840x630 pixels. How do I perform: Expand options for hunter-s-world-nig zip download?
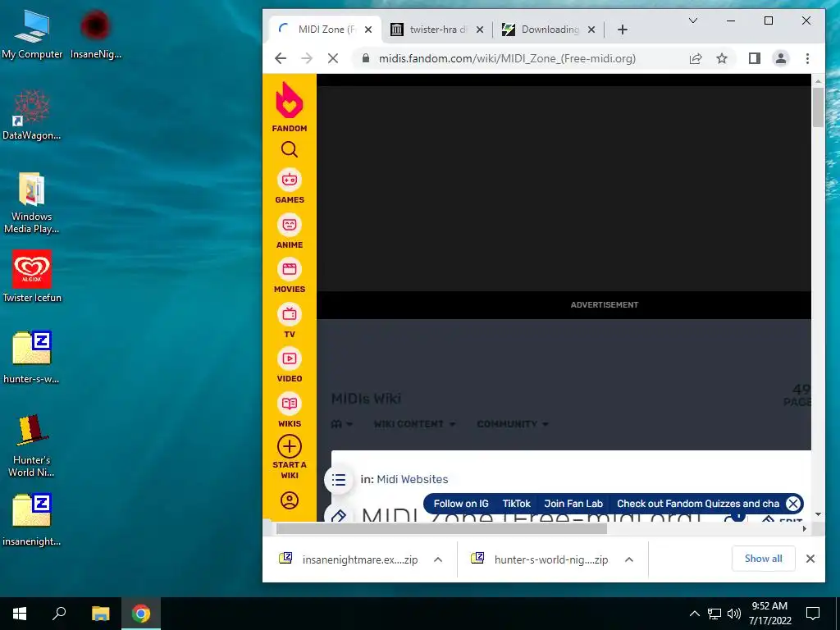(x=629, y=559)
